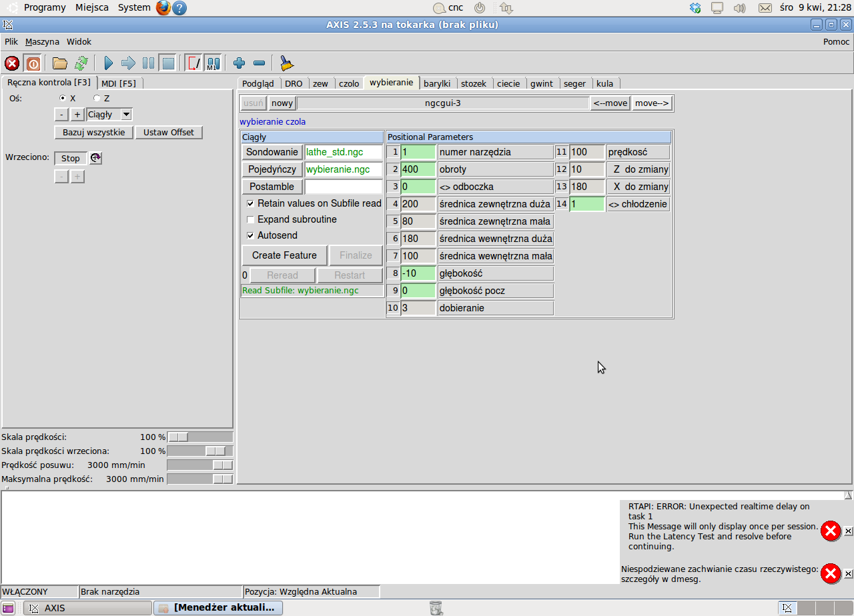Click power icon next to cnc user
Image resolution: width=854 pixels, height=616 pixels.
(x=479, y=8)
